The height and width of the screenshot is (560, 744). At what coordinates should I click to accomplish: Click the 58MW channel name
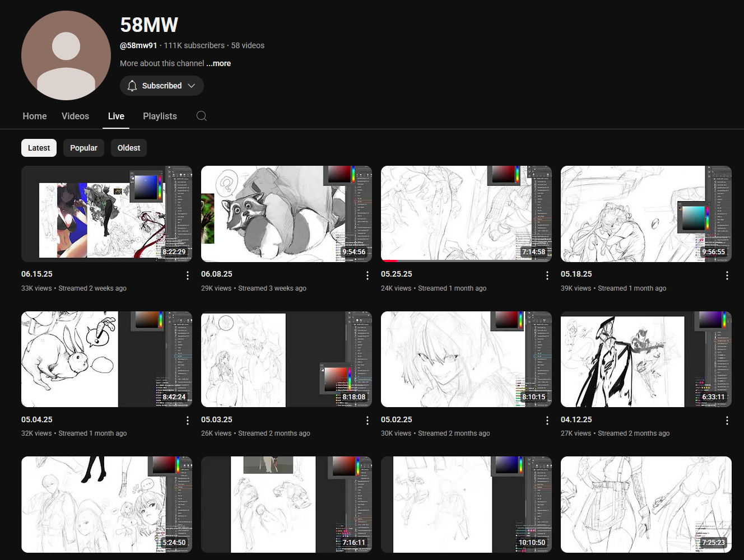[149, 25]
